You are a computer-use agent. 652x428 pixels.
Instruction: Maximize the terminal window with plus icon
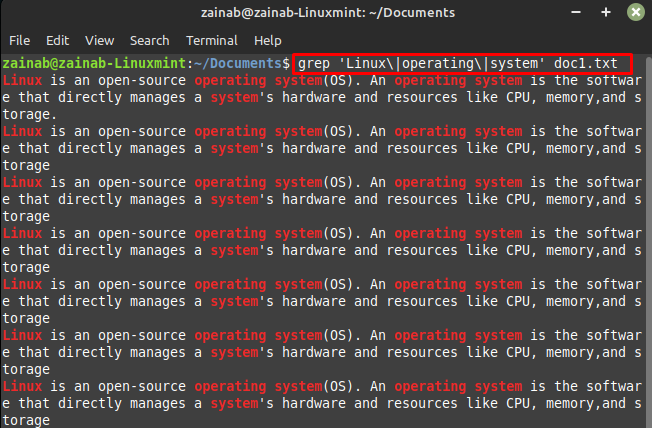[x=606, y=12]
